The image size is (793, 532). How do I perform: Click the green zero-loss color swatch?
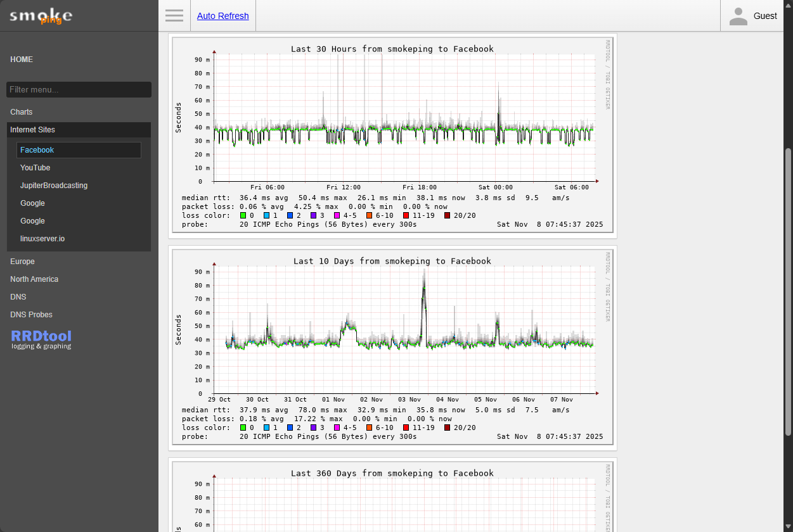(243, 215)
